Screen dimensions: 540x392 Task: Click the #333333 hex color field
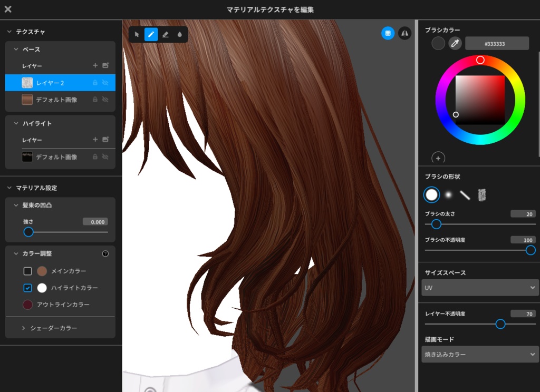click(x=496, y=43)
